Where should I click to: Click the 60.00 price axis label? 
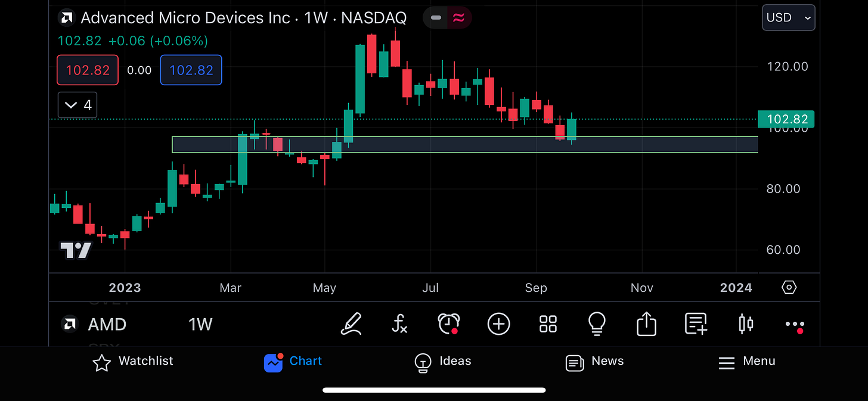[783, 250]
